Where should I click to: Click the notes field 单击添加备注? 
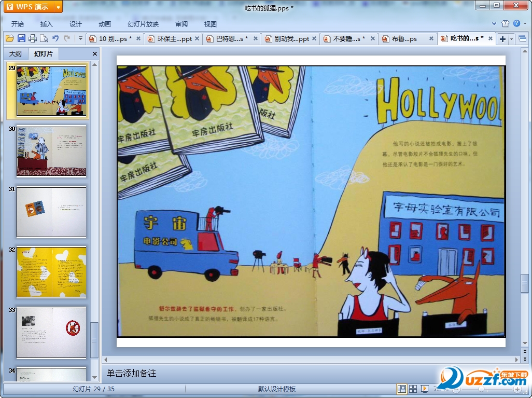point(131,373)
